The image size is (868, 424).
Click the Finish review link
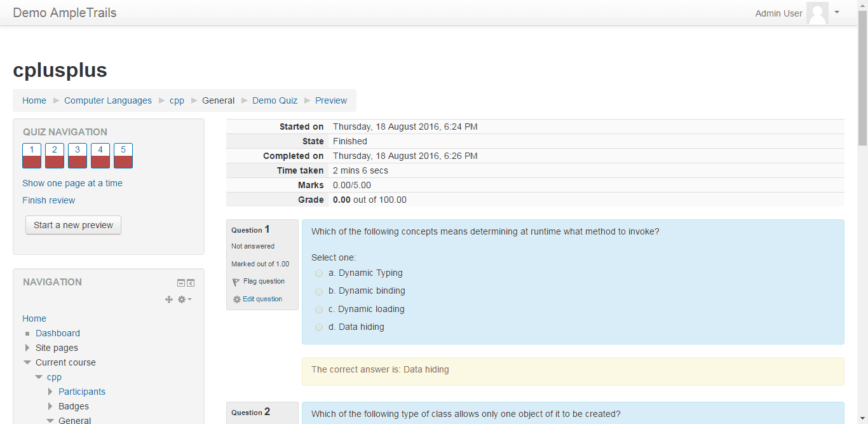pyautogui.click(x=48, y=200)
